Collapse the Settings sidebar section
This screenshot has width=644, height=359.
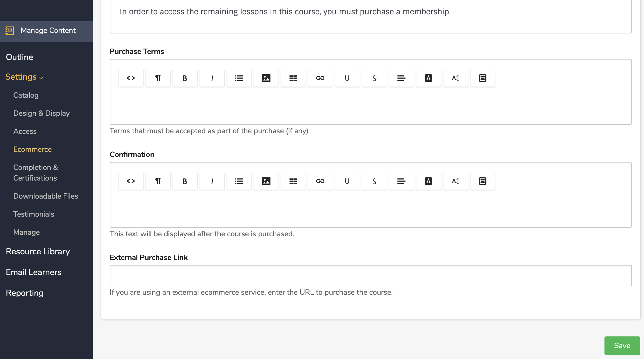[x=24, y=77]
